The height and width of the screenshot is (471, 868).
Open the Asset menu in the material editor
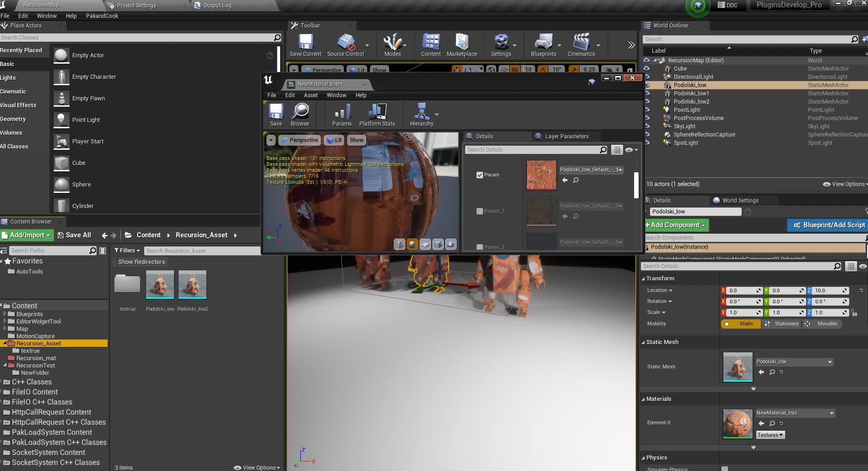pyautogui.click(x=311, y=95)
